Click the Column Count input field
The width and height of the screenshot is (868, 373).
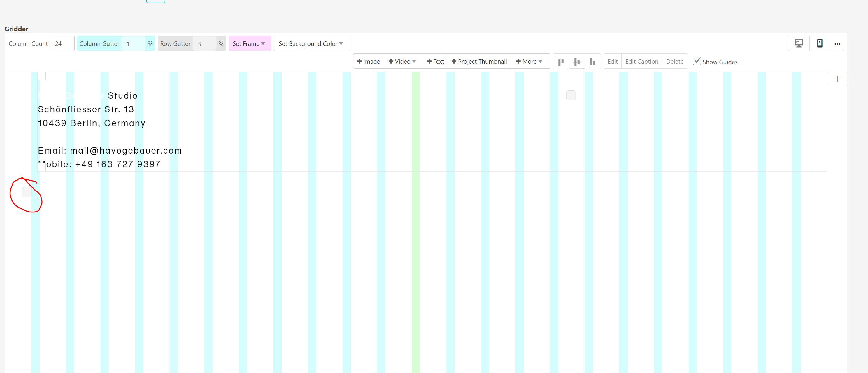tap(62, 44)
